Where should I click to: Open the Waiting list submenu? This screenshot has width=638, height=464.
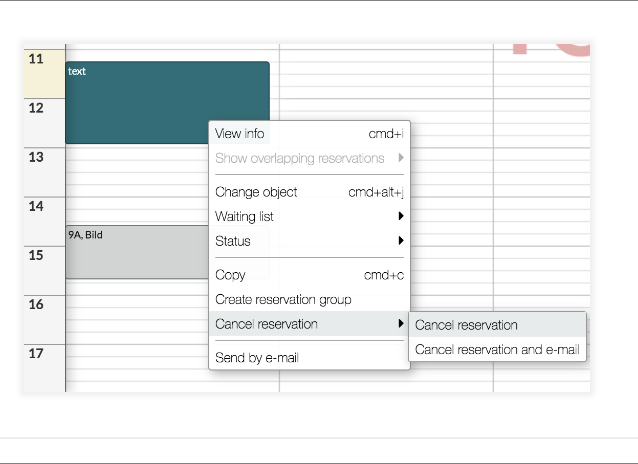[309, 216]
